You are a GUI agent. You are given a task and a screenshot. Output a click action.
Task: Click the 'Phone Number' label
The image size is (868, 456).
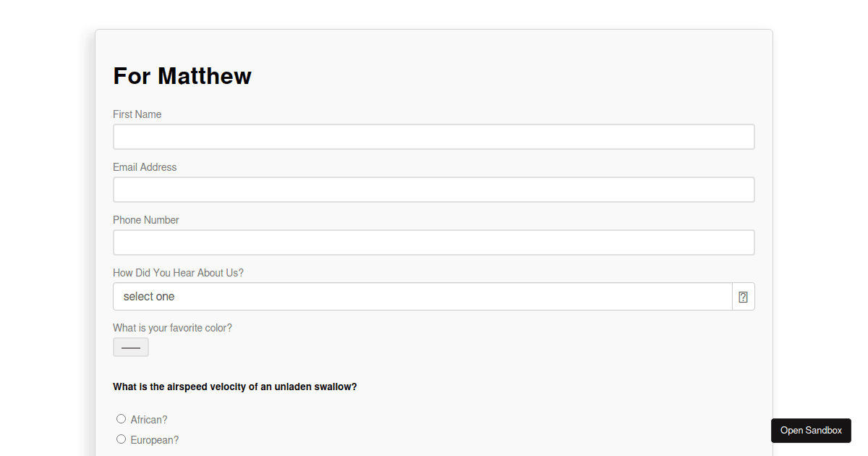(x=145, y=219)
